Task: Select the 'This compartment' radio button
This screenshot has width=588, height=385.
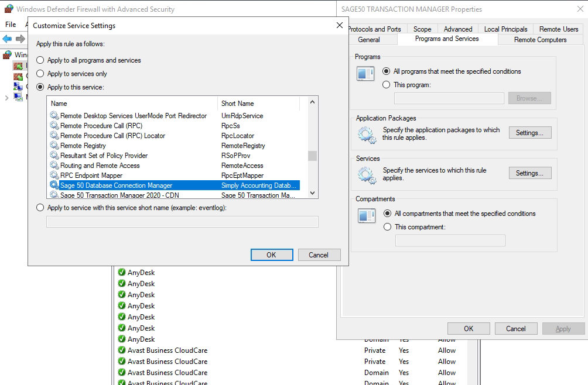Action: click(x=387, y=227)
